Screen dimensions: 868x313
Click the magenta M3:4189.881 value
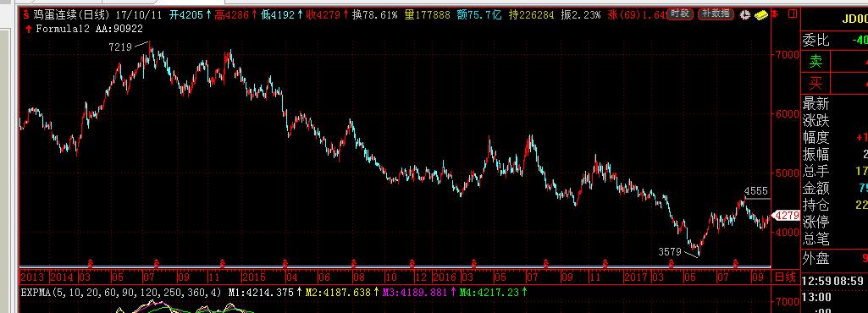point(414,292)
